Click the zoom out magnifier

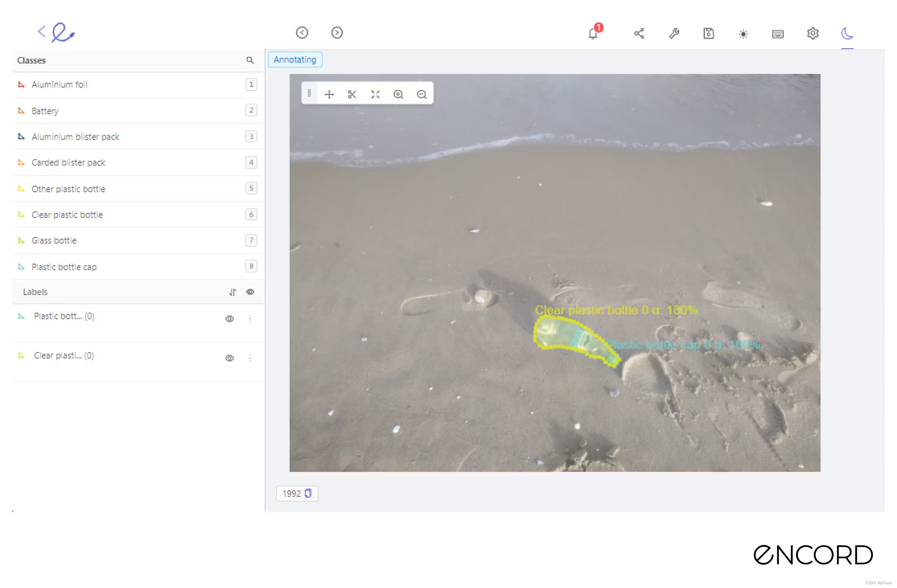[x=422, y=94]
